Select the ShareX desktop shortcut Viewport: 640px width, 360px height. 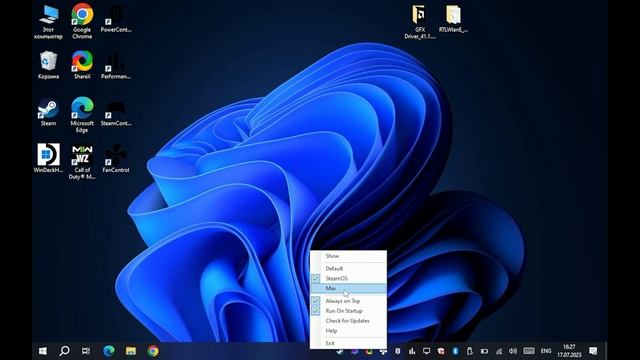tap(82, 65)
